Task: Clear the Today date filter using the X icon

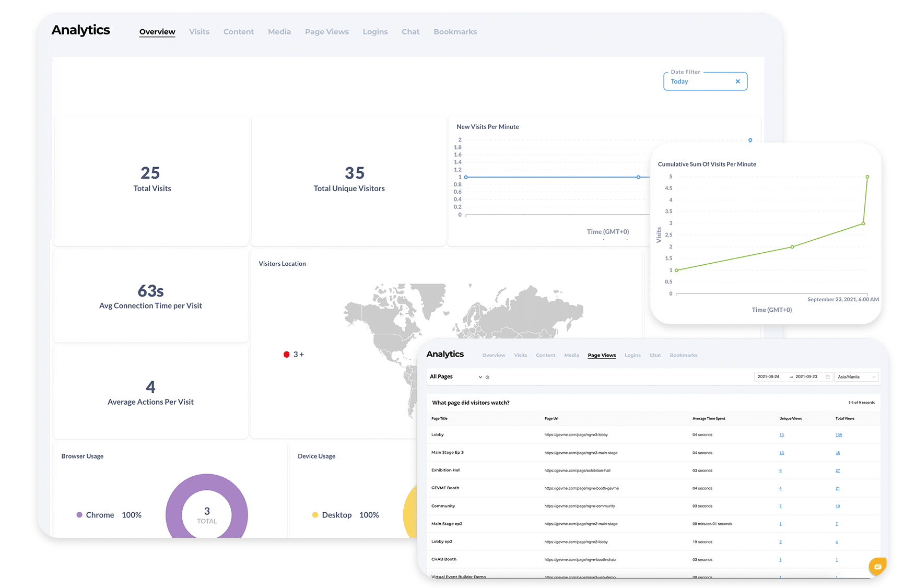Action: pyautogui.click(x=737, y=81)
